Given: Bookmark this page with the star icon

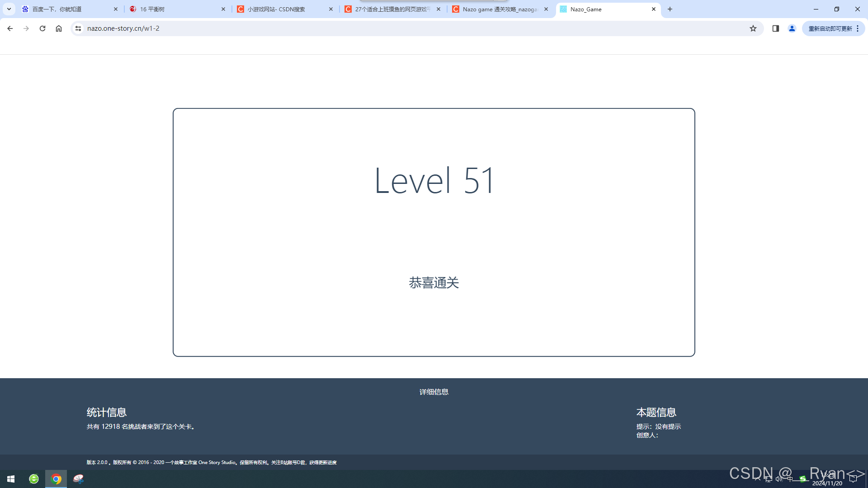Looking at the screenshot, I should click(753, 28).
